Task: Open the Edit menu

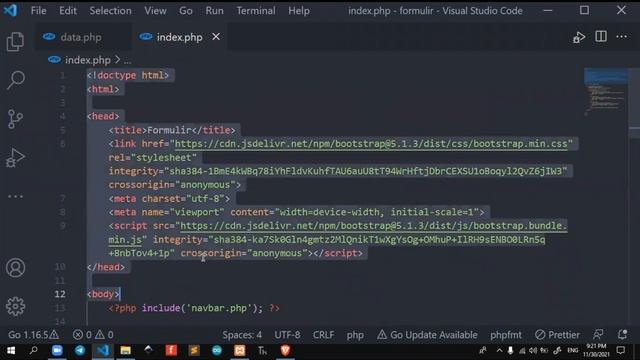Action: pyautogui.click(x=68, y=11)
